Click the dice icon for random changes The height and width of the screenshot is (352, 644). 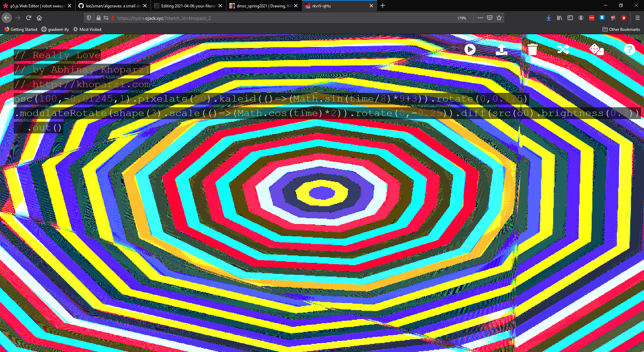pyautogui.click(x=596, y=50)
